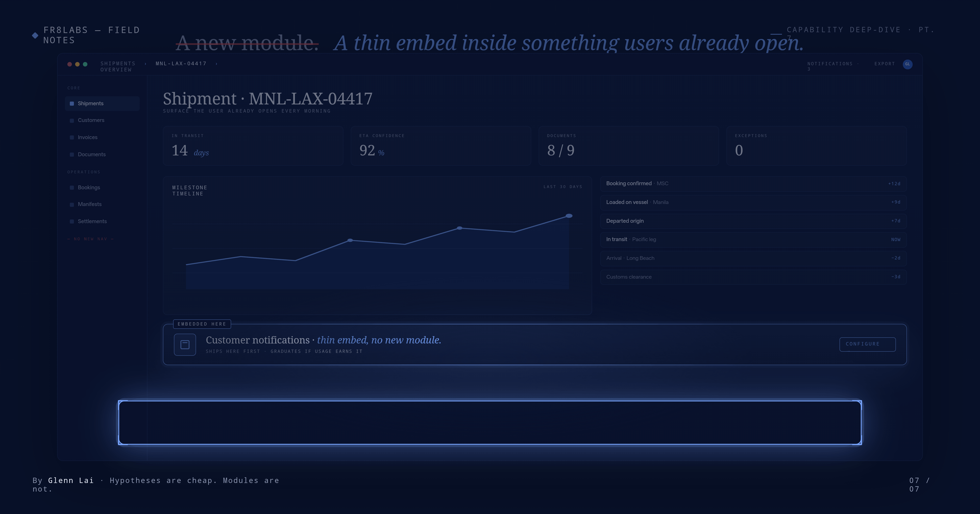The image size is (980, 514).
Task: Click Export in the top bar
Action: (884, 64)
